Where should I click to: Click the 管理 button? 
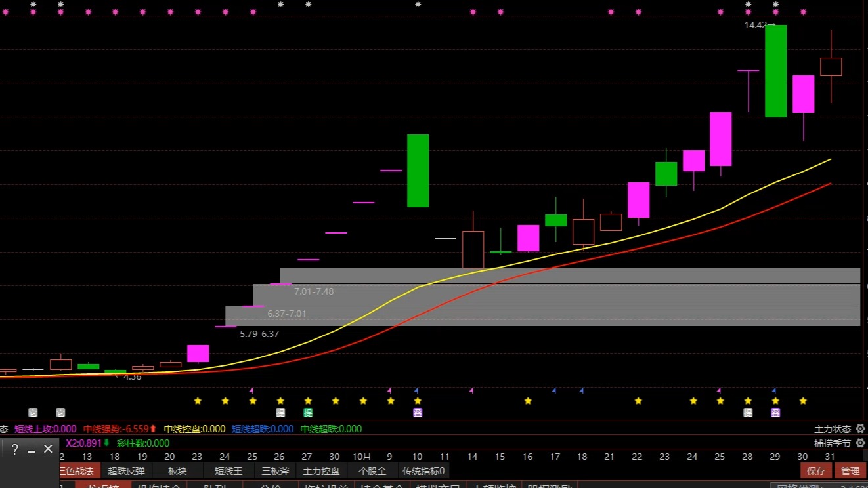(x=850, y=471)
